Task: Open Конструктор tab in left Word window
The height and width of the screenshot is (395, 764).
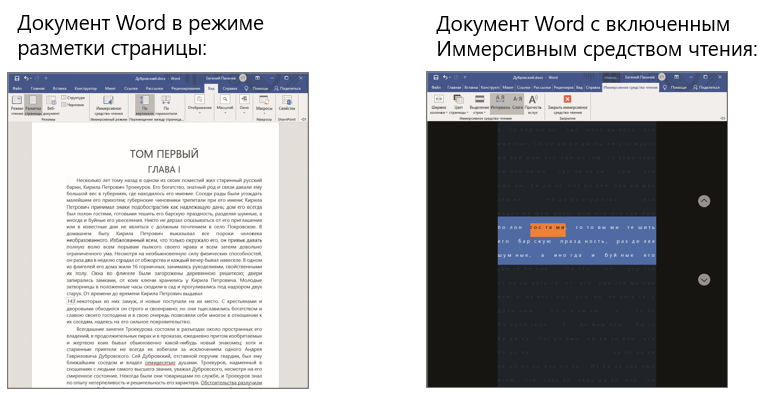Action: 85,89
